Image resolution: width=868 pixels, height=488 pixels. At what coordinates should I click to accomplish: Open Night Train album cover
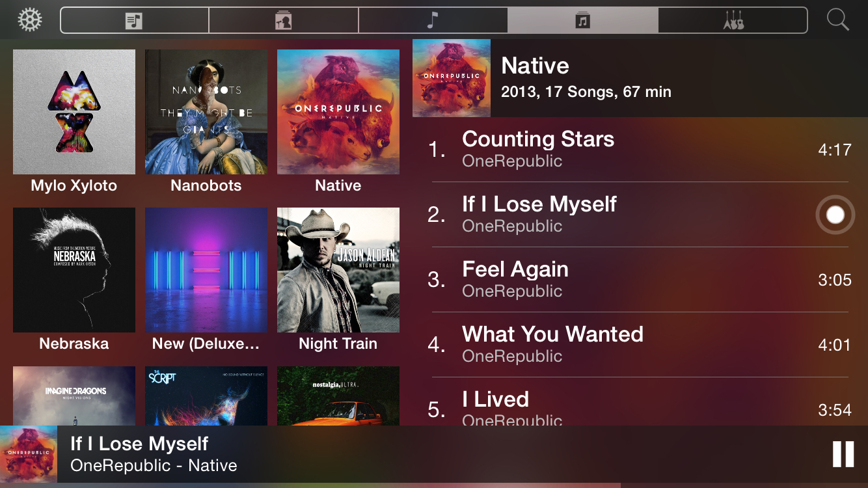(338, 270)
